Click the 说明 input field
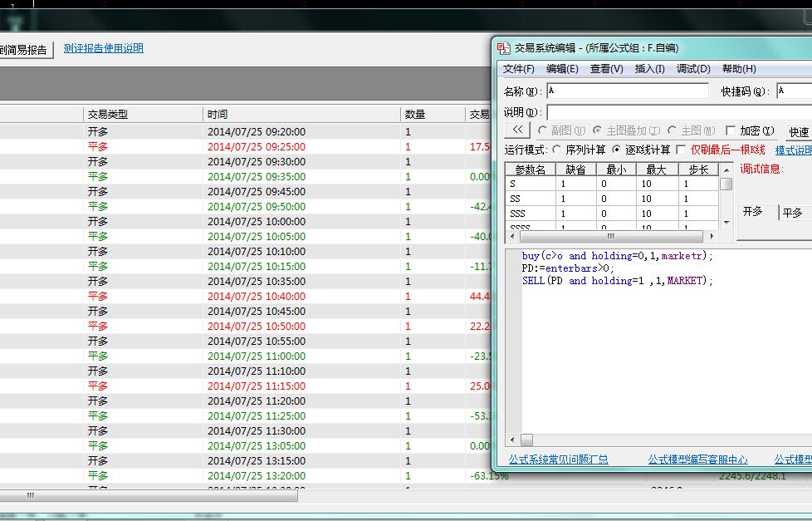The image size is (812, 521). click(x=679, y=112)
